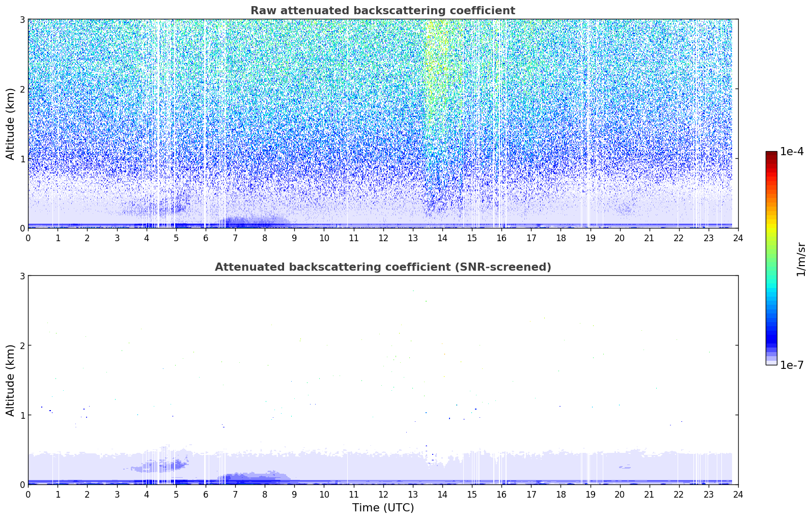Click time tick "5" under the SNR-screened plot
Screen dimensions: 812x519
tap(176, 494)
